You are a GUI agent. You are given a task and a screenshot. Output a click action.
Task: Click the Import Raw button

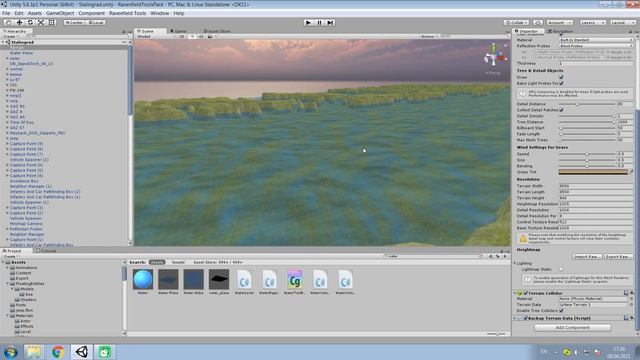point(587,256)
